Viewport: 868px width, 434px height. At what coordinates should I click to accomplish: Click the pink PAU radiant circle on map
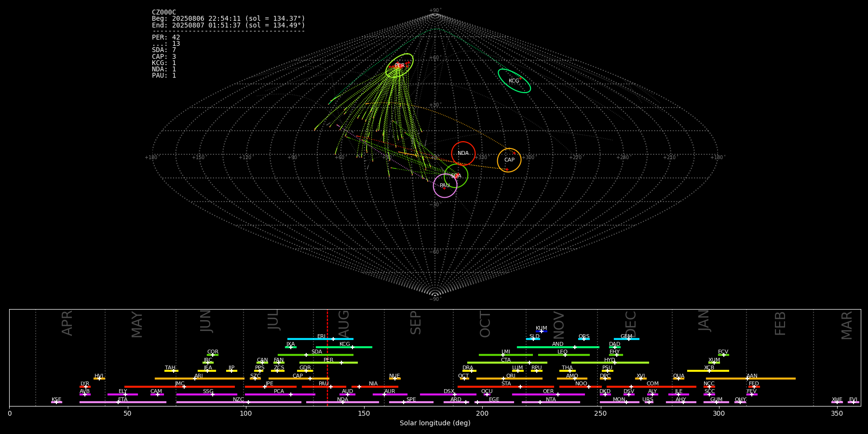click(x=445, y=186)
